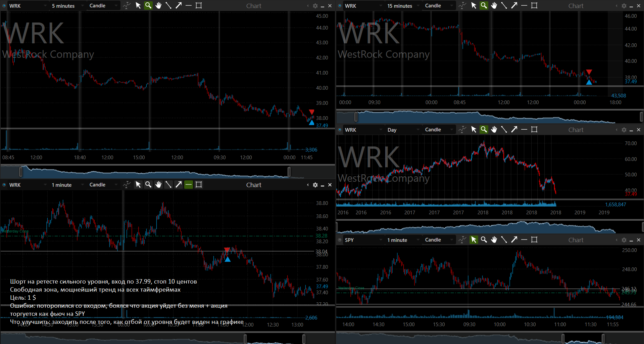This screenshot has width=644, height=344.
Task: Pick rectangle tool in WRK 15 minutes chart
Action: click(534, 6)
